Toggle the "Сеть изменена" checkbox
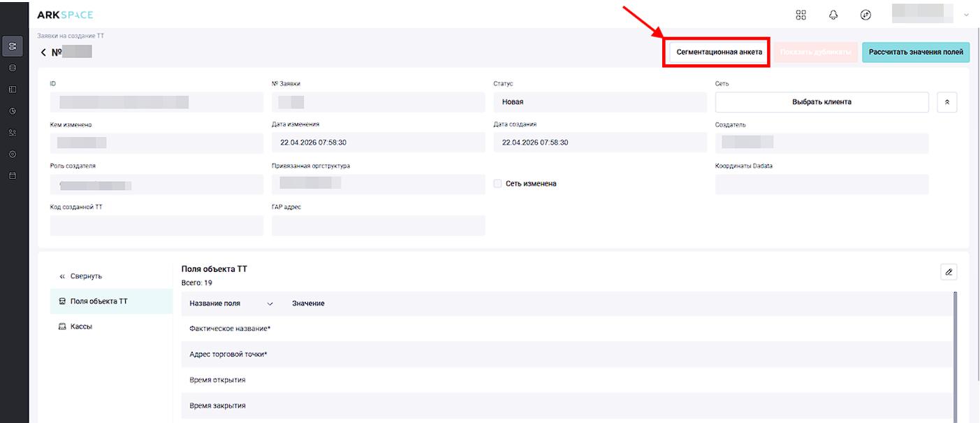 (x=498, y=184)
